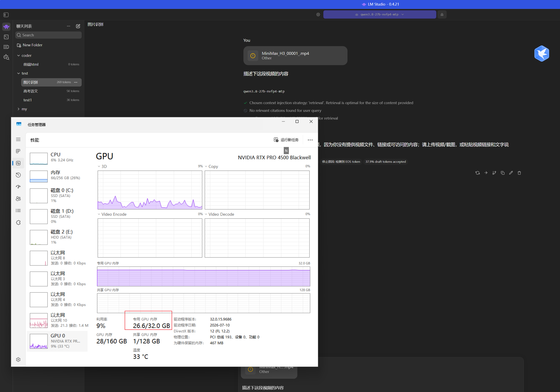
Task: Delete the assistant message
Action: point(519,173)
